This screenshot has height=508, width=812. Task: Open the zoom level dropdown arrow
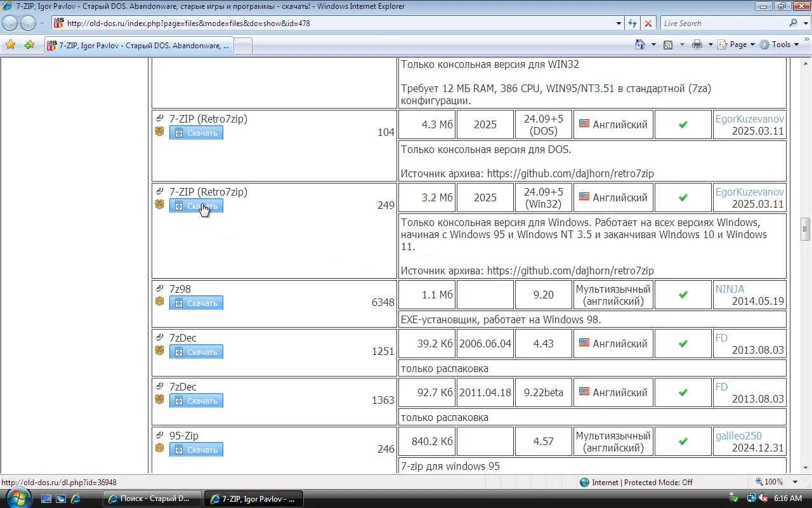click(x=795, y=483)
